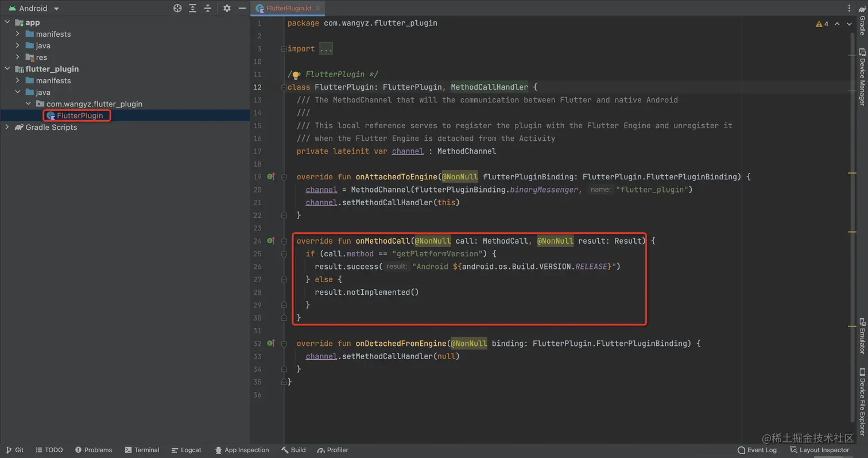The image size is (868, 458).
Task: Hide the project tool window
Action: (x=242, y=8)
